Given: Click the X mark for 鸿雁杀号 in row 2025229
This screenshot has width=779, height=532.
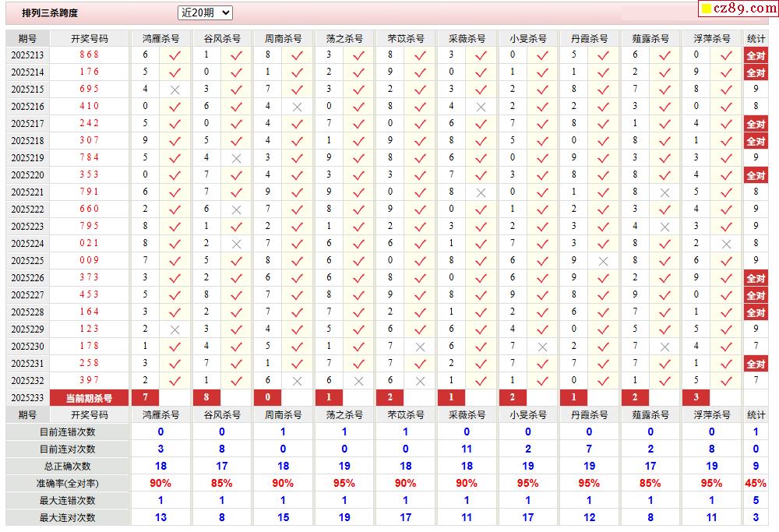Looking at the screenshot, I should pyautogui.click(x=174, y=329).
